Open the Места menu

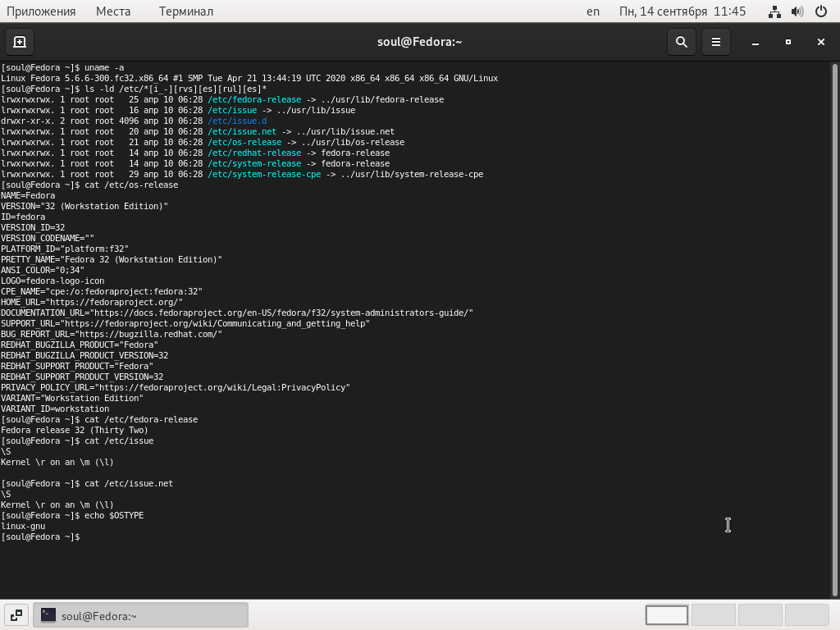click(x=113, y=11)
